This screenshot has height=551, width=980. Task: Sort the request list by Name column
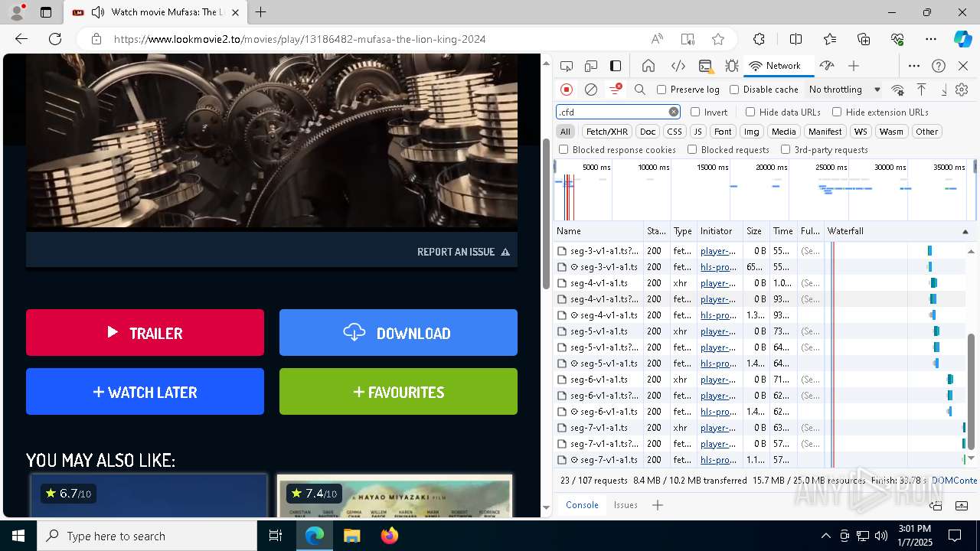coord(599,231)
